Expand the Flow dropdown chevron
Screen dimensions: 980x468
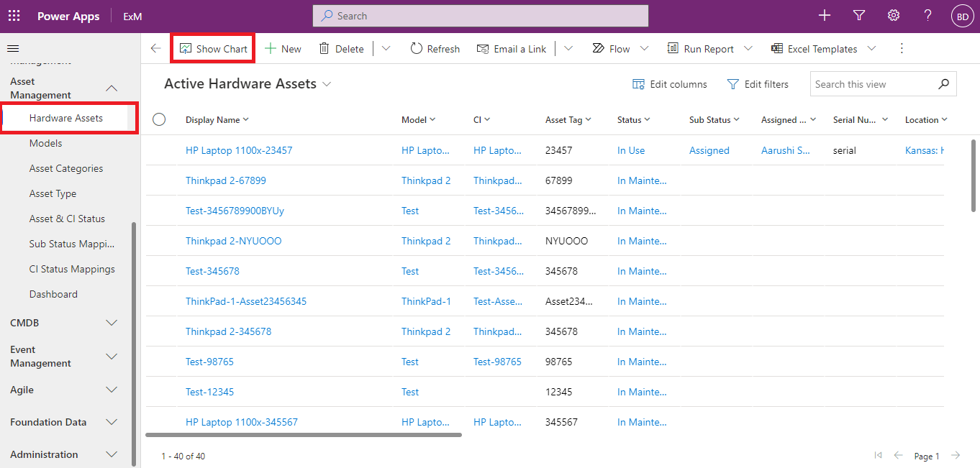[x=644, y=49]
